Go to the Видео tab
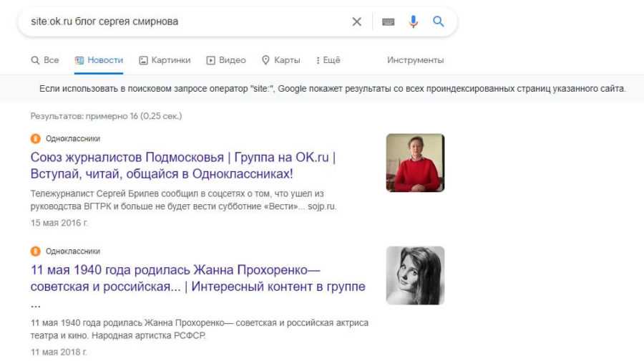The image size is (644, 364). 226,60
